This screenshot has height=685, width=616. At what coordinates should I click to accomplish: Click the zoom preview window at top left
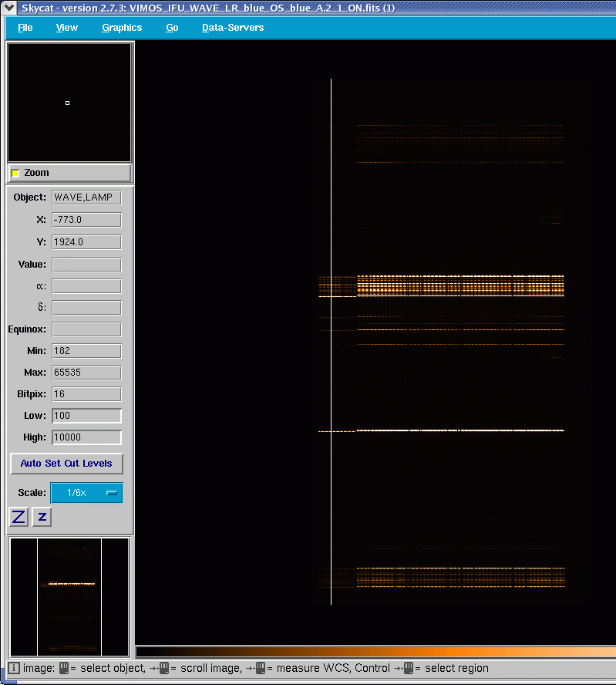tap(69, 103)
